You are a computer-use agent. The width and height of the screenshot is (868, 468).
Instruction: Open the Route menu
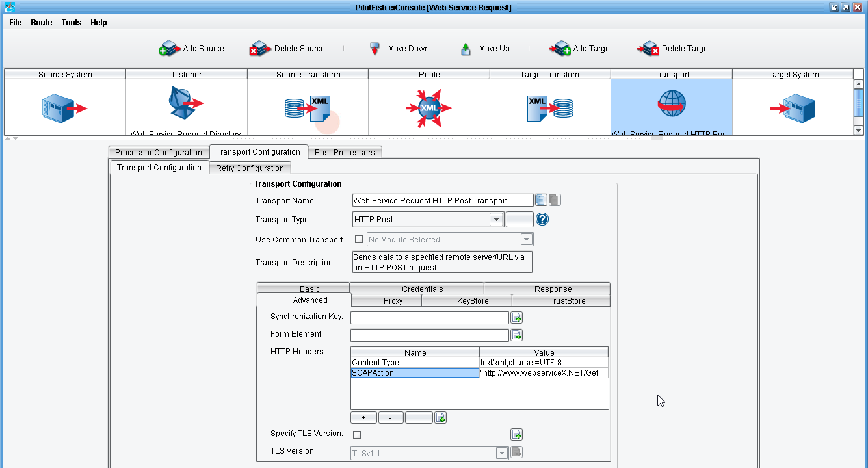(x=42, y=23)
